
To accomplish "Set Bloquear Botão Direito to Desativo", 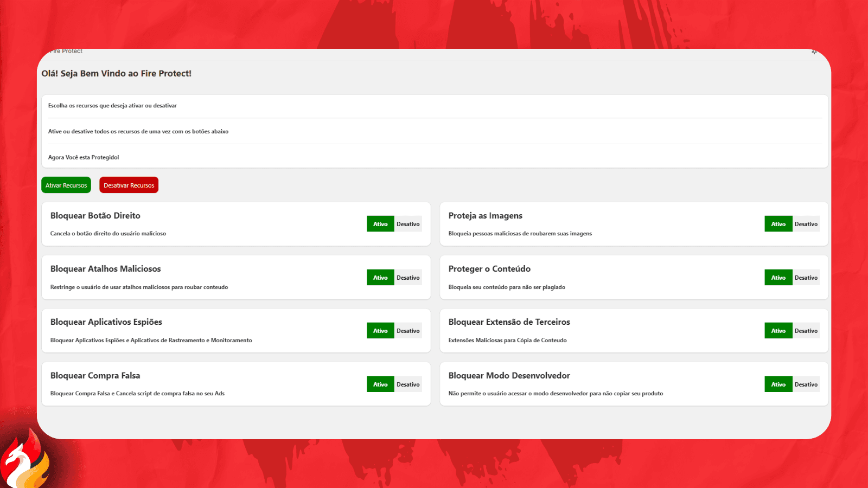I will (408, 224).
